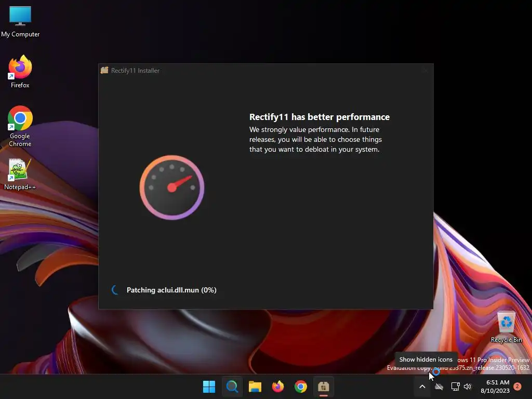Image resolution: width=532 pixels, height=399 pixels.
Task: Open taskbar Search
Action: click(x=232, y=387)
